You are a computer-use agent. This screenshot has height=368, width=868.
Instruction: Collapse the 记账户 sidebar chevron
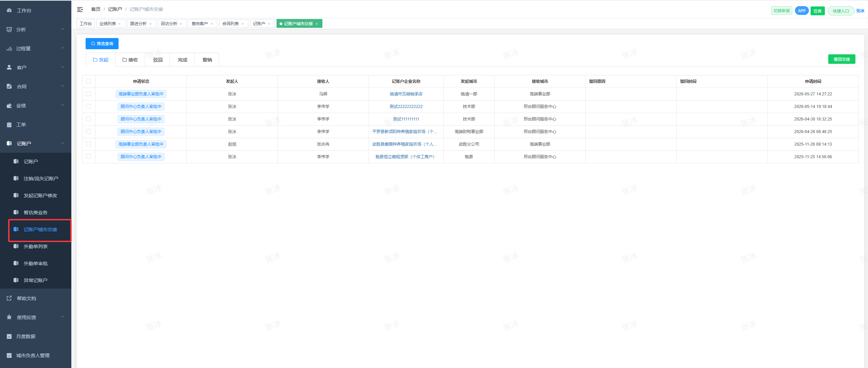63,143
